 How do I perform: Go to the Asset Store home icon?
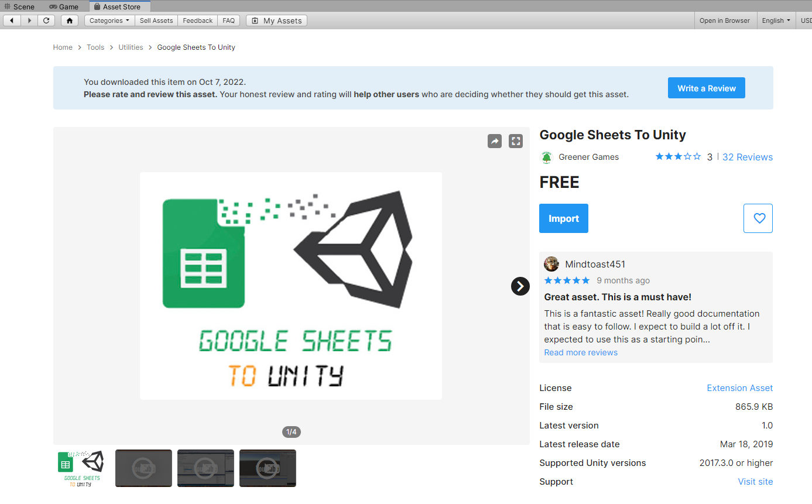[70, 20]
